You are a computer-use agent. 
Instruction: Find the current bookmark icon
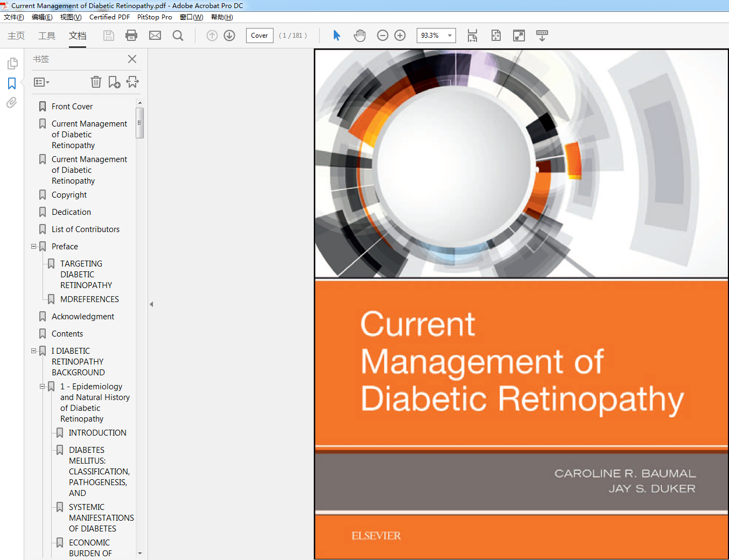[x=132, y=82]
